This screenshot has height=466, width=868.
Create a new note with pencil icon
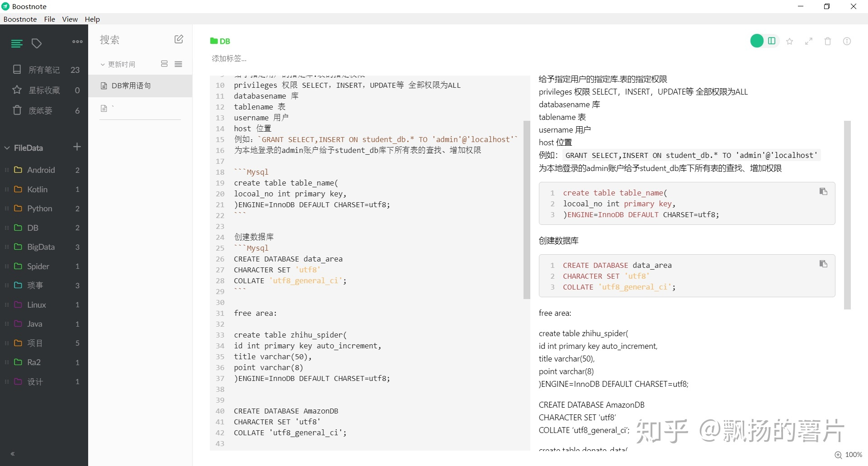[179, 39]
